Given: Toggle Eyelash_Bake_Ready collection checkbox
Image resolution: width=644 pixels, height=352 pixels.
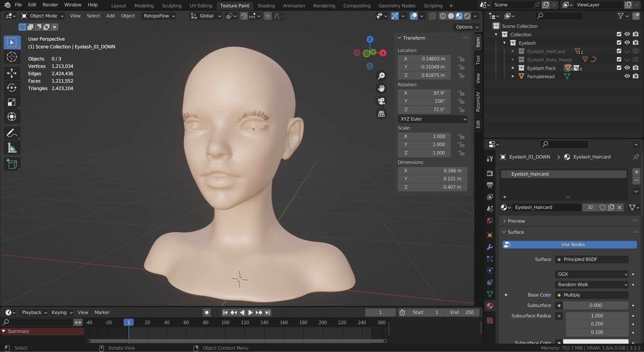Looking at the screenshot, I should [619, 59].
